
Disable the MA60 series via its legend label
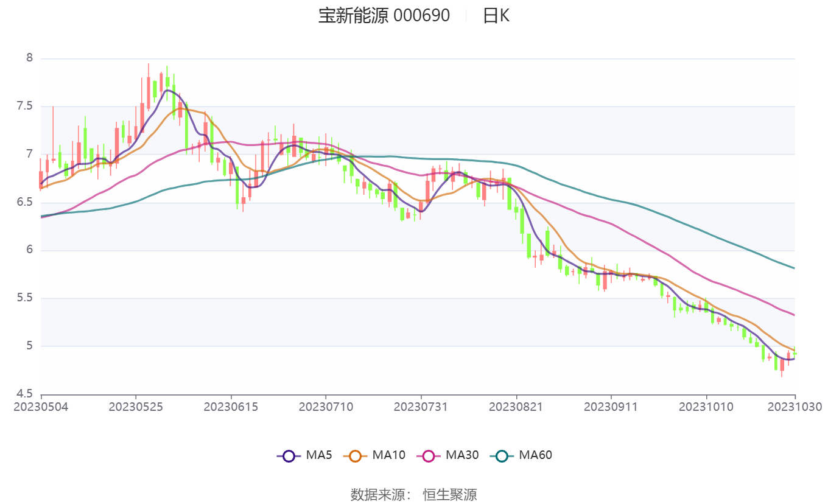pyautogui.click(x=535, y=455)
